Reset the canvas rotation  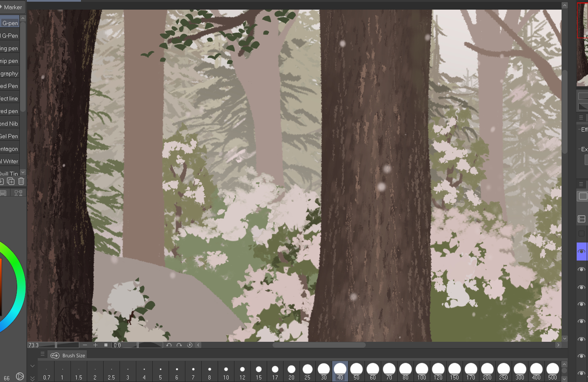(190, 345)
